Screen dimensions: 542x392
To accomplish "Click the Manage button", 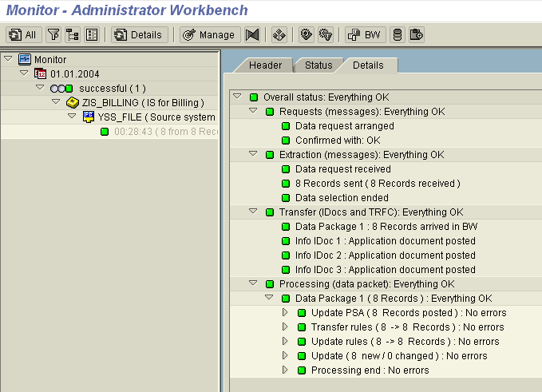I will tap(210, 35).
